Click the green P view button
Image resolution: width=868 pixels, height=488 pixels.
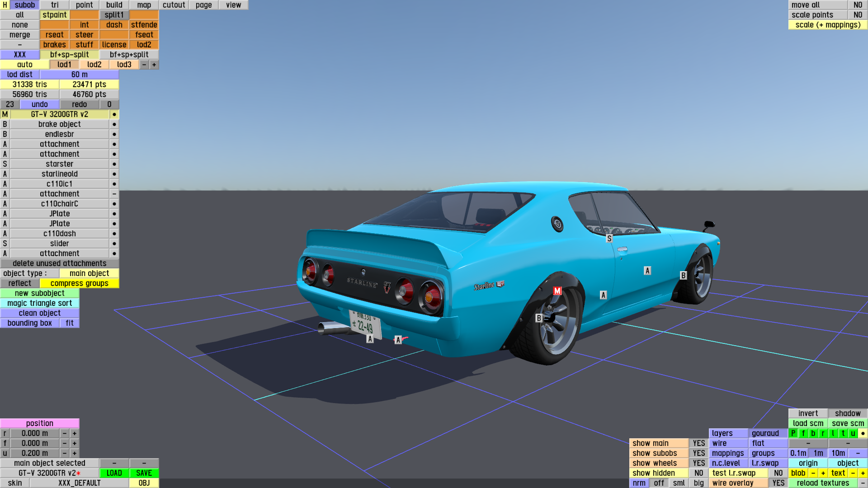[793, 433]
